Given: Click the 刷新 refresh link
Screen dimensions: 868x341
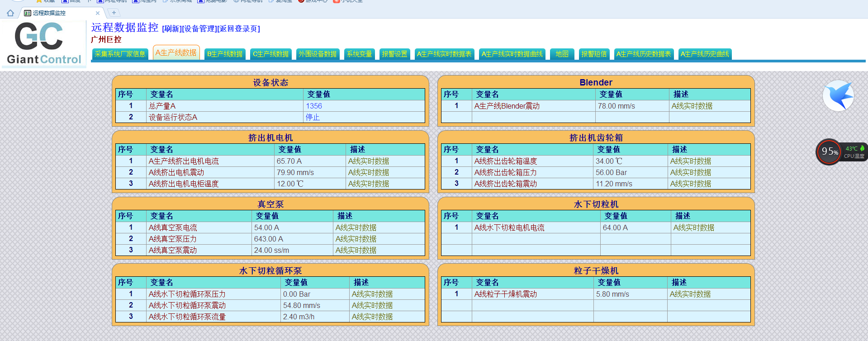Looking at the screenshot, I should pyautogui.click(x=171, y=29).
